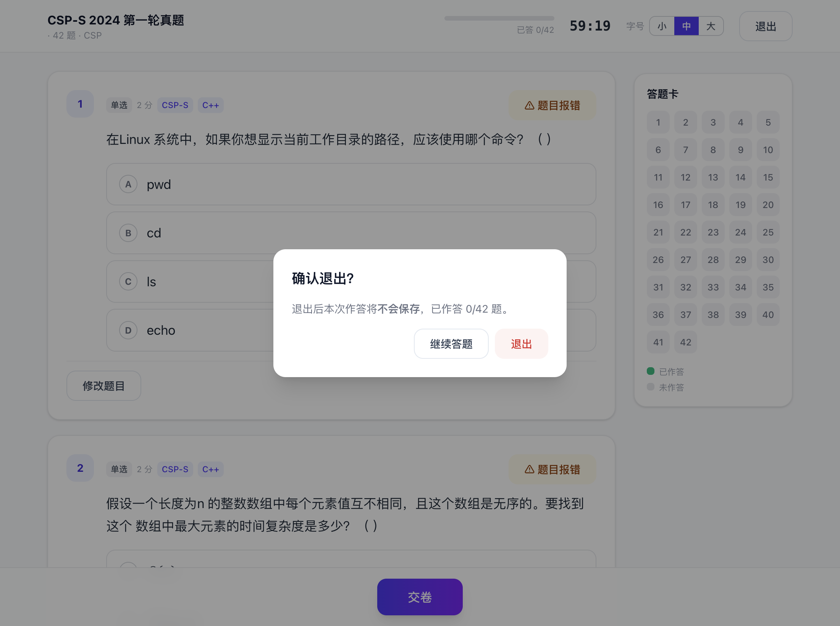Click the 未作答 grey legend dot
Screen dimensions: 840x626
pos(651,387)
